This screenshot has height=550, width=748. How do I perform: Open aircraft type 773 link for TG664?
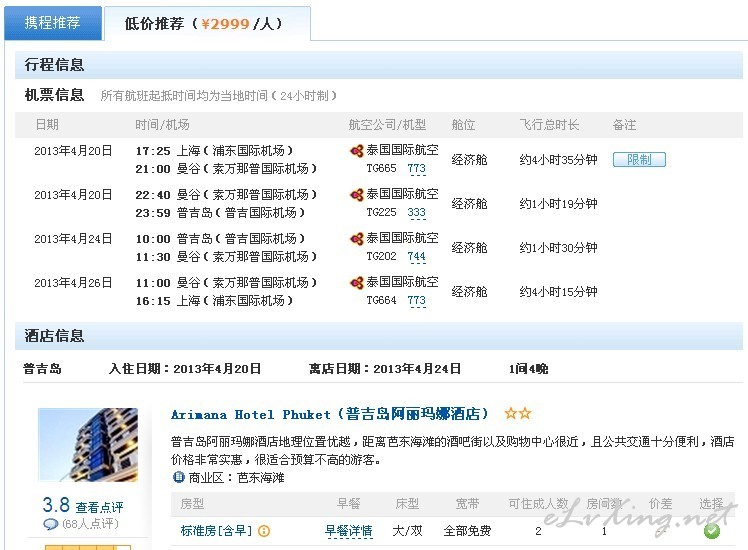(416, 301)
